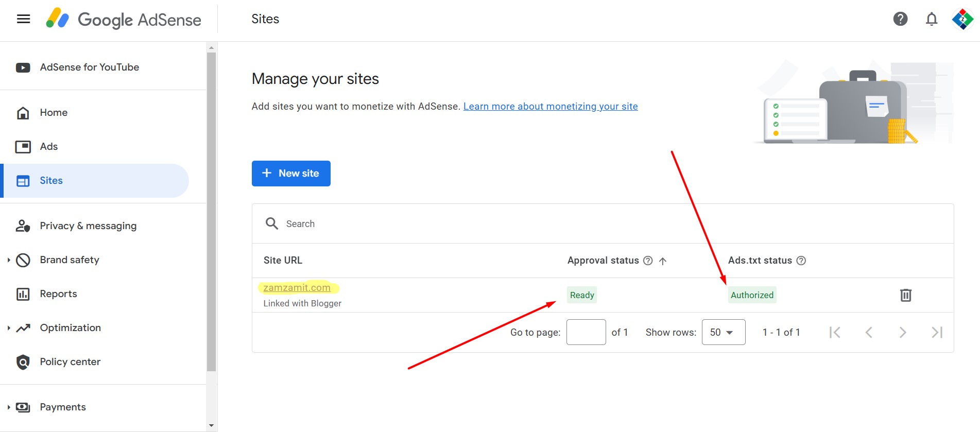Click the Go to page input box
The height and width of the screenshot is (432, 980).
586,332
